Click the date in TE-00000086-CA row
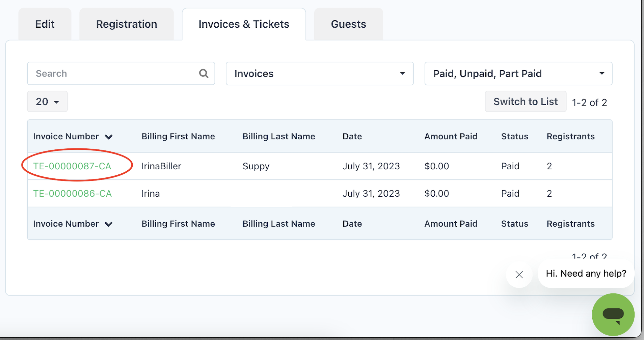The width and height of the screenshot is (644, 340). [x=371, y=193]
